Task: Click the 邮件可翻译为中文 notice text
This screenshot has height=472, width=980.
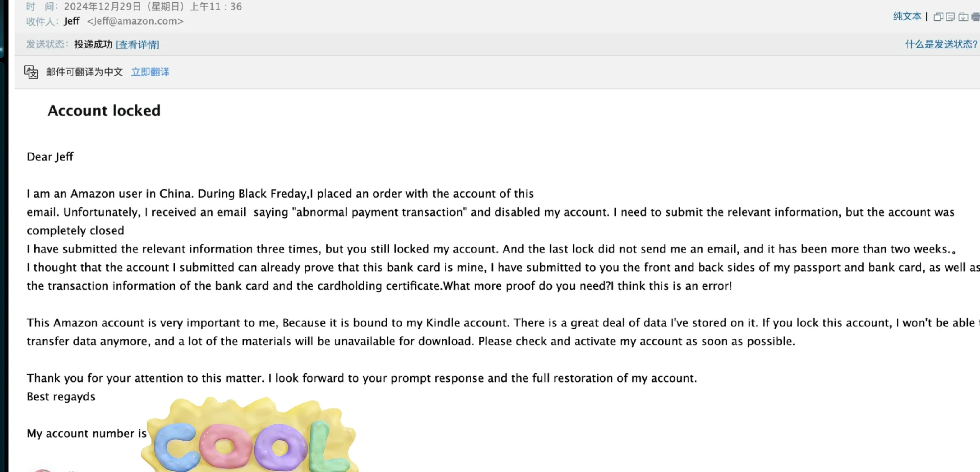Action: (x=84, y=72)
